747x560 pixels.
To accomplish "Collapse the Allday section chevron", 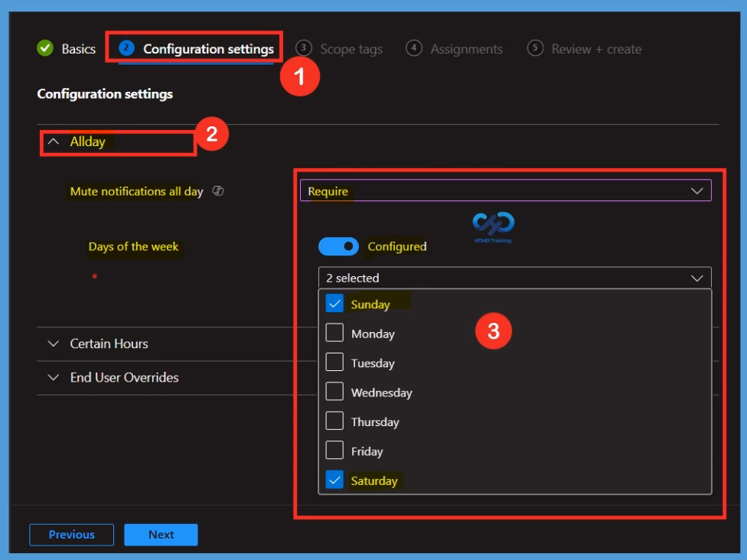I will pos(54,142).
